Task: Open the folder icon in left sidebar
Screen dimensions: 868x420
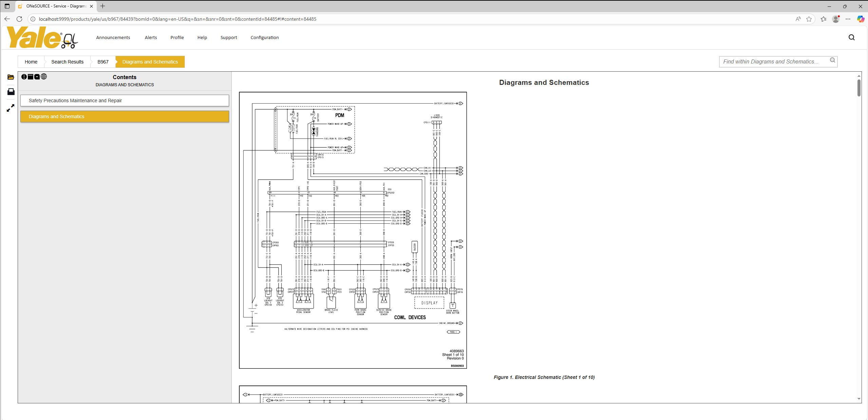Action: pos(10,77)
